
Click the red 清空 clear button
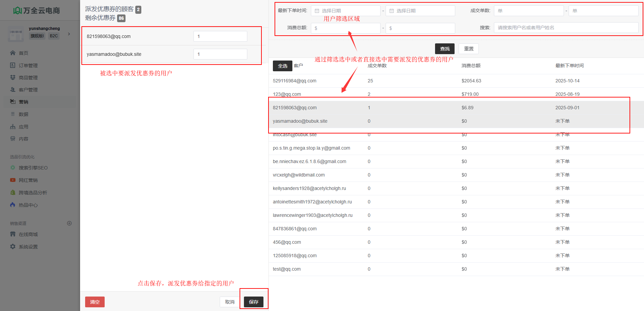pos(95,302)
